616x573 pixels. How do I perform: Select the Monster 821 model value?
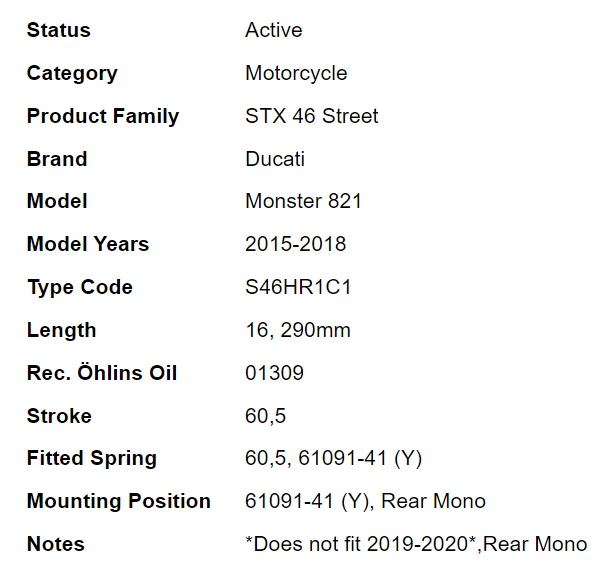pos(303,201)
